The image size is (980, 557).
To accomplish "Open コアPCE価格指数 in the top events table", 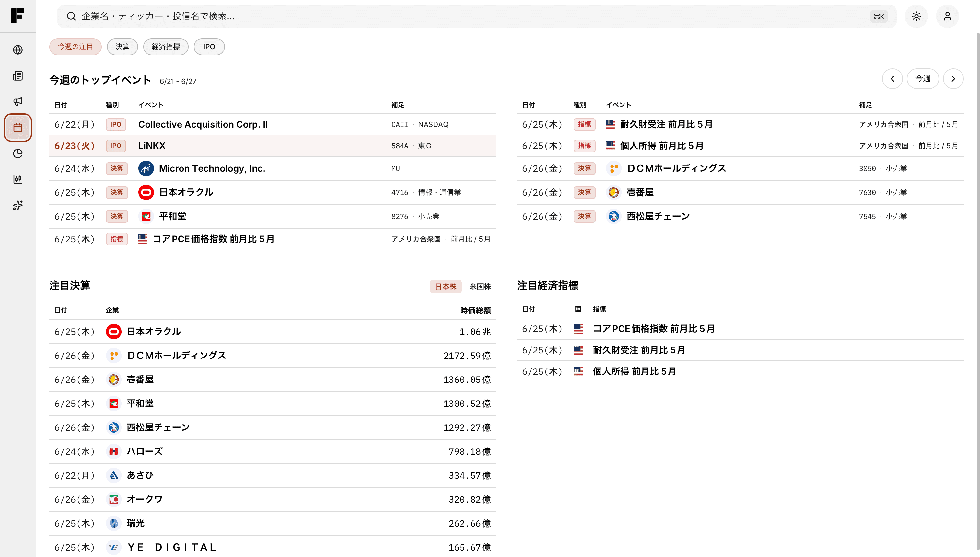I will (x=273, y=240).
